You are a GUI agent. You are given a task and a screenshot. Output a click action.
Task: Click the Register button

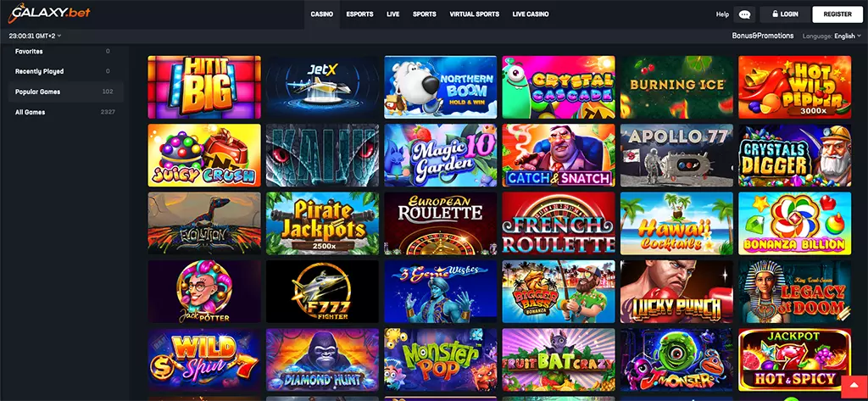pyautogui.click(x=837, y=14)
